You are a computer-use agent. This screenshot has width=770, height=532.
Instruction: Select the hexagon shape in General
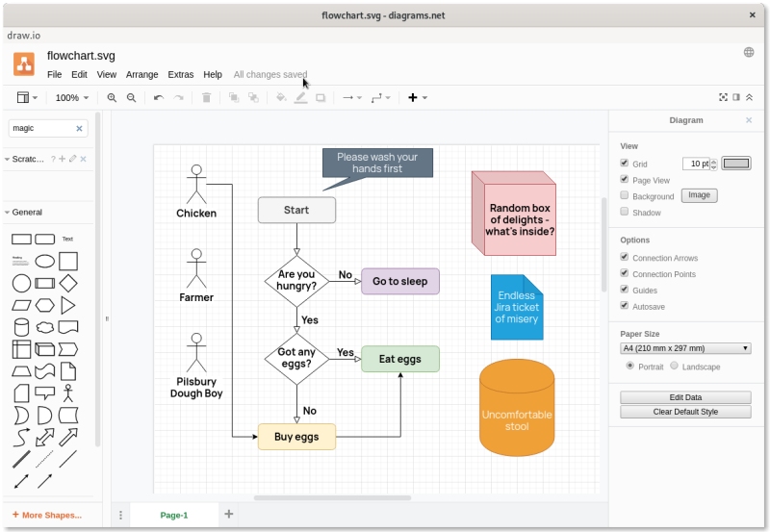pos(44,305)
